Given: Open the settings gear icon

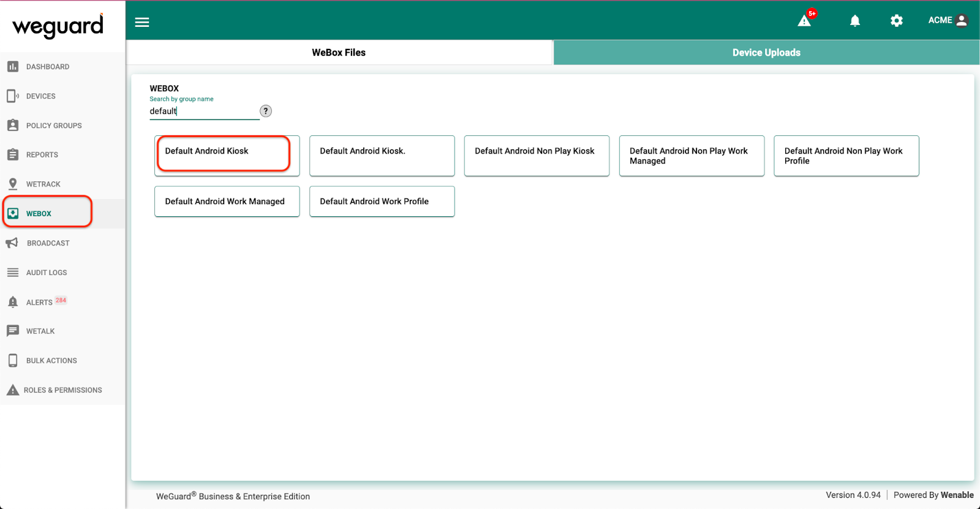Looking at the screenshot, I should click(897, 21).
